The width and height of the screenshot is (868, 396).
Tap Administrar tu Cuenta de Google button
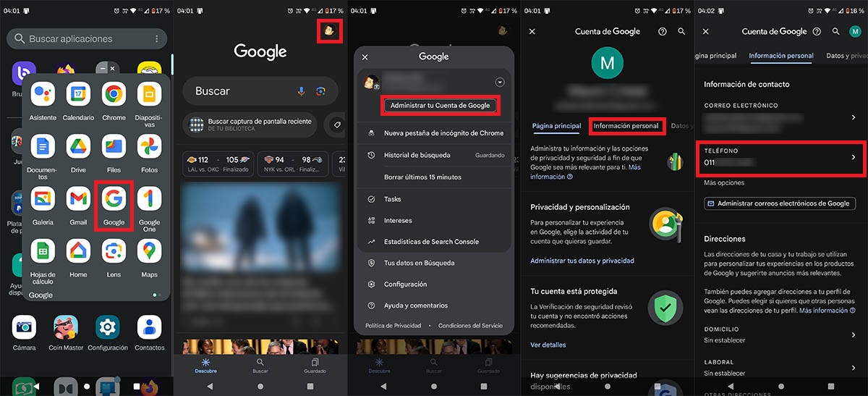(440, 106)
